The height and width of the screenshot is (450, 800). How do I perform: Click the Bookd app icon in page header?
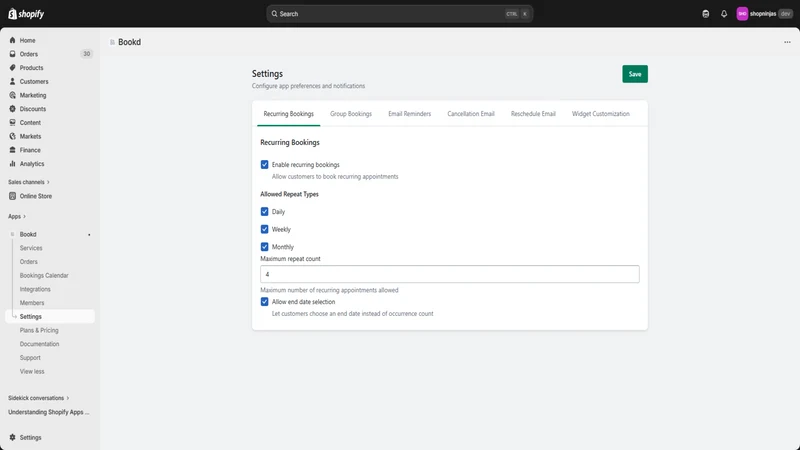(112, 42)
